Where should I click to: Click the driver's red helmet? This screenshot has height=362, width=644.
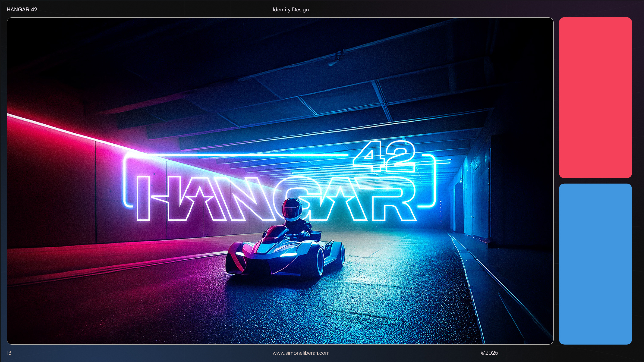(292, 209)
